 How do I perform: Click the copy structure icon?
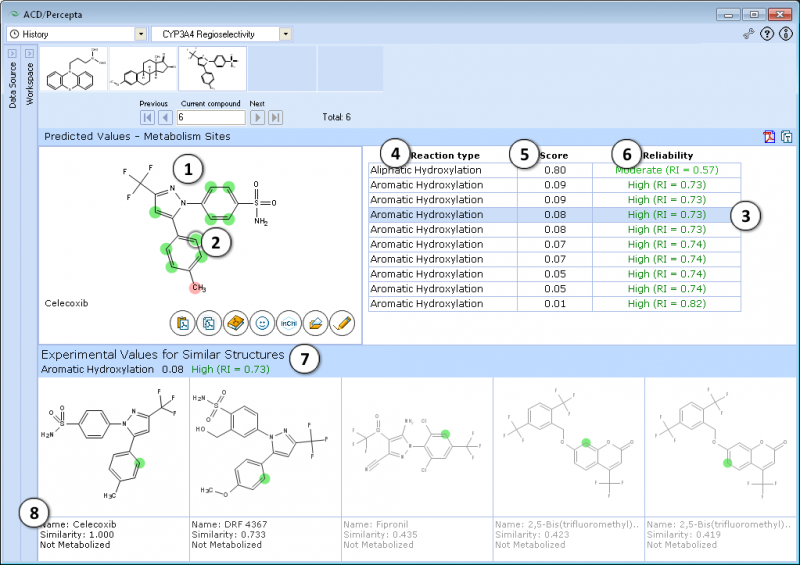pos(209,322)
